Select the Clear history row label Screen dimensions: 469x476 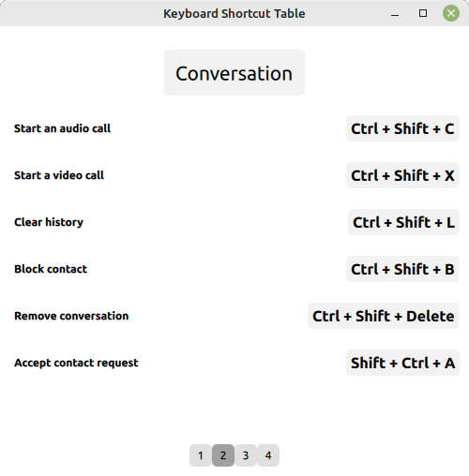pyautogui.click(x=49, y=222)
